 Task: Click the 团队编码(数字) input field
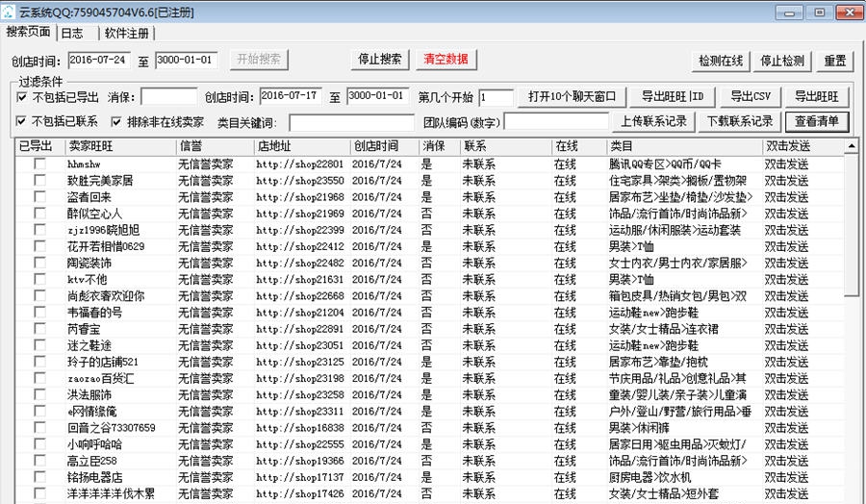pos(556,121)
